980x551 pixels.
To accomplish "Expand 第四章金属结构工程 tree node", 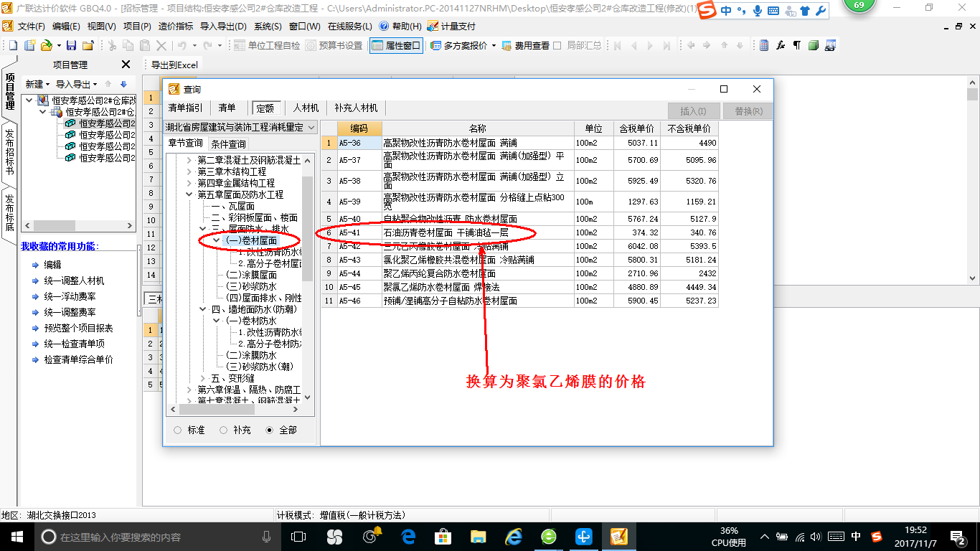I will [189, 184].
